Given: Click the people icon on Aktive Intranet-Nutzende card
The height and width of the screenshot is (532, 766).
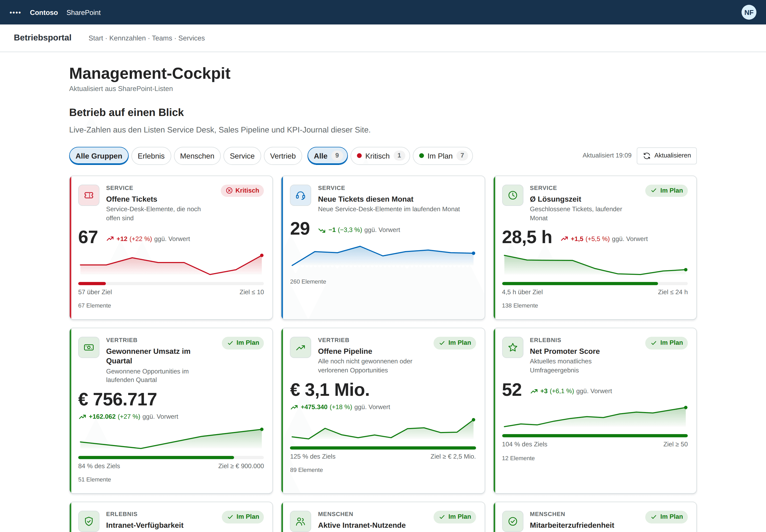Looking at the screenshot, I should point(300,521).
